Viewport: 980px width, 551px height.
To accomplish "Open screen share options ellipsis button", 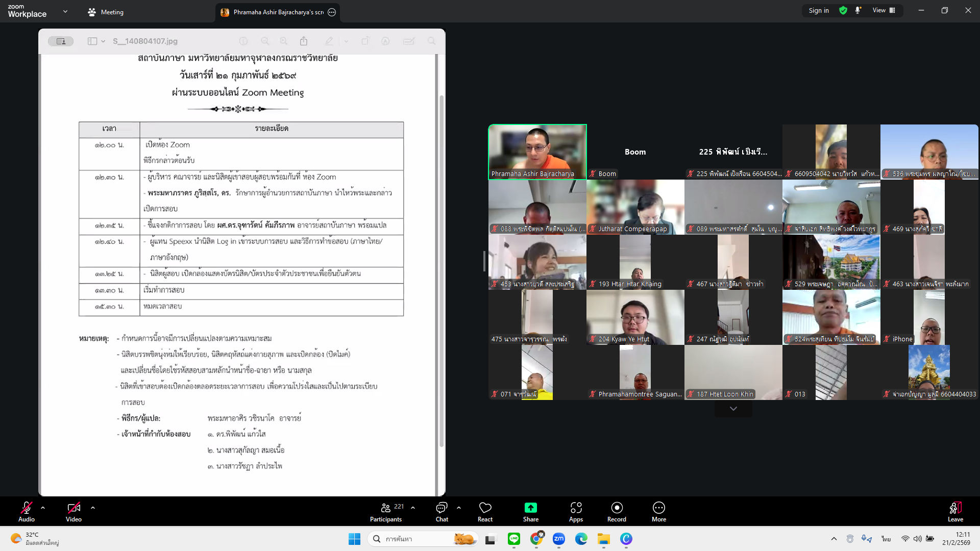I will click(x=332, y=12).
